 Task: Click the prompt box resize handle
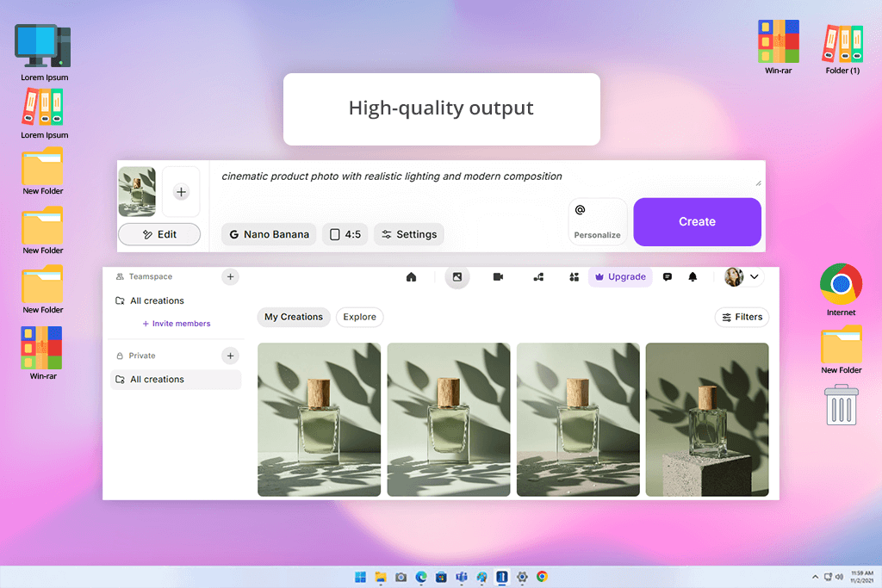click(x=758, y=183)
